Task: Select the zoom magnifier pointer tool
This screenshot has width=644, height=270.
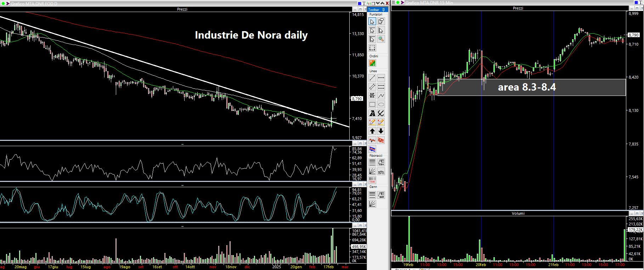Action: pos(381,39)
